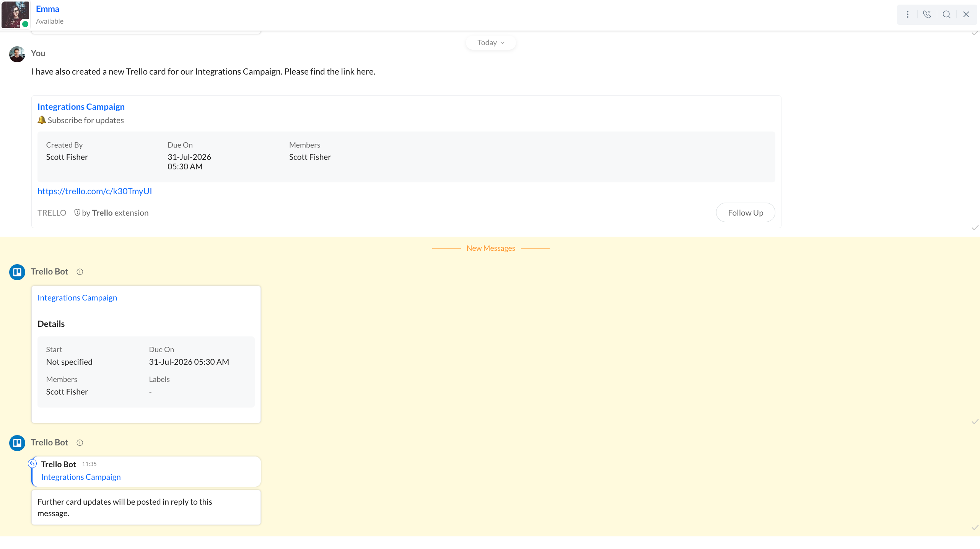Open Integrations Campaign link in quoted reply

click(81, 477)
